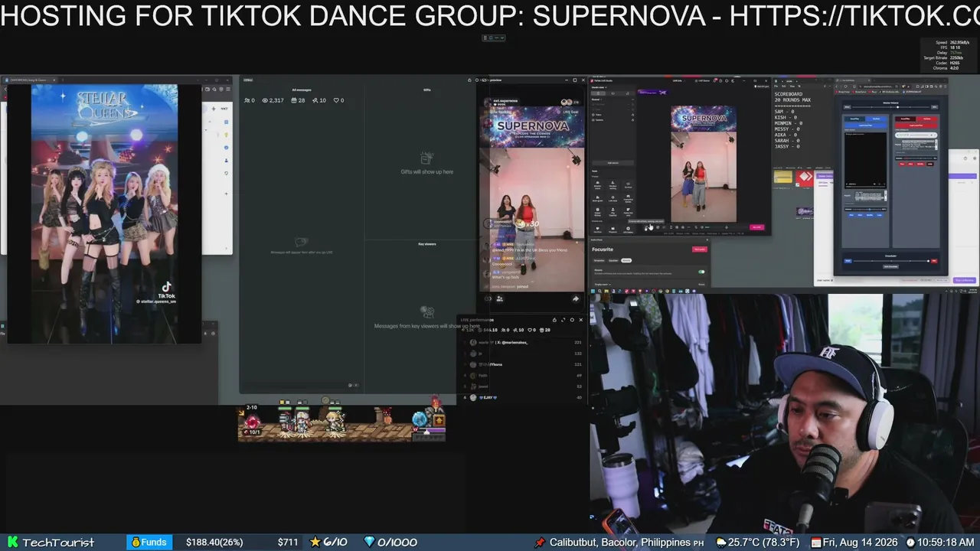Click the blue Load Local File button
This screenshot has height=551, width=980.
click(x=866, y=126)
